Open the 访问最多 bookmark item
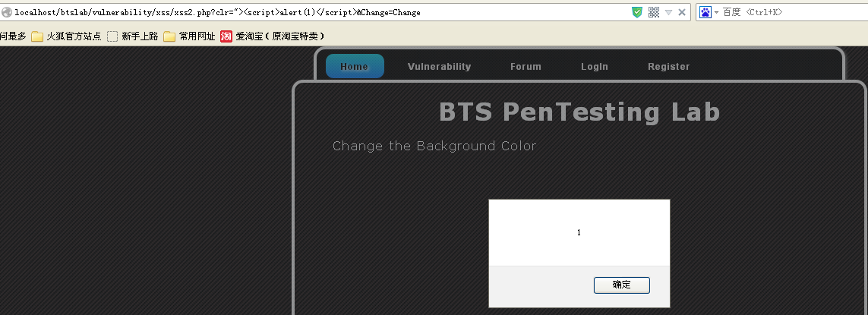This screenshot has width=868, height=315. [x=13, y=36]
